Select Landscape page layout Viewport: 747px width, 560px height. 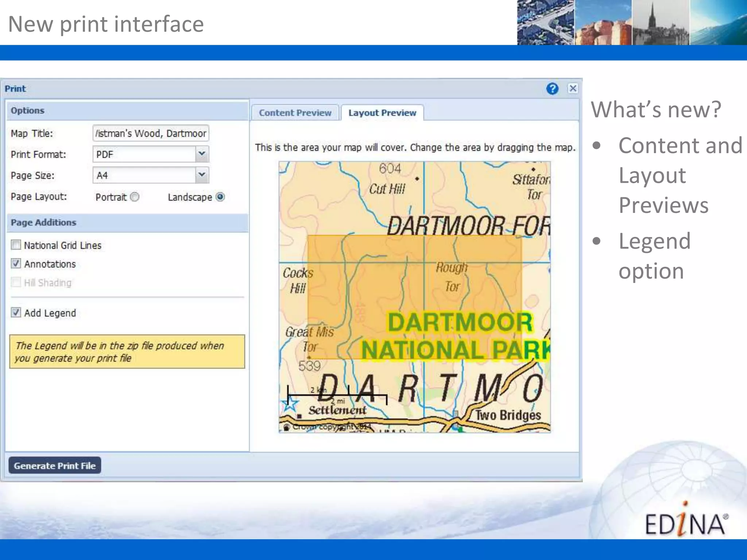(220, 197)
